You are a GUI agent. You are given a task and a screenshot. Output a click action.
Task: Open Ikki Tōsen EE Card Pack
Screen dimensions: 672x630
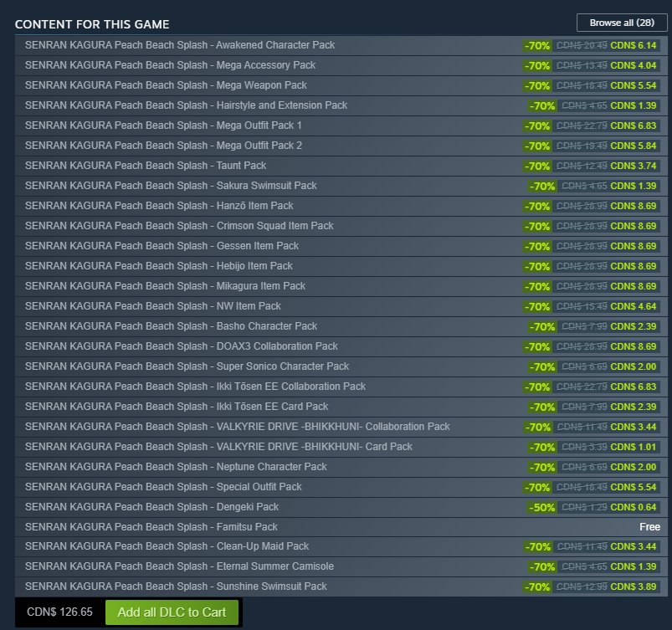coord(341,407)
